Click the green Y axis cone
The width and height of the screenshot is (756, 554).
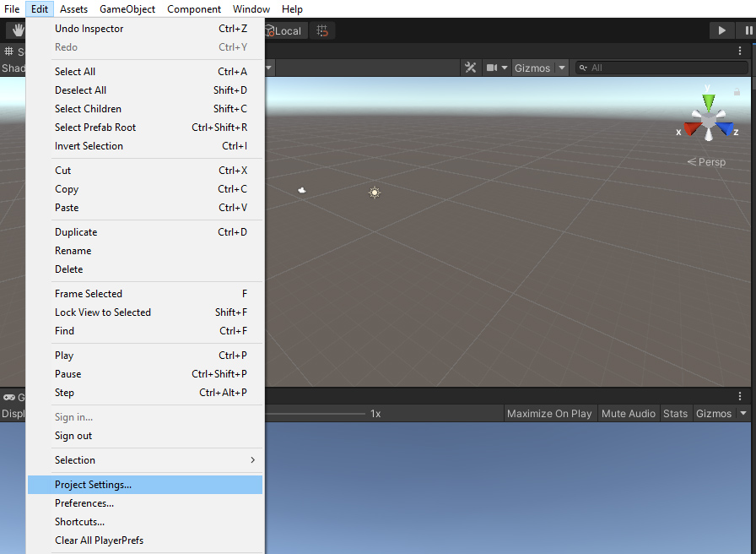click(709, 102)
